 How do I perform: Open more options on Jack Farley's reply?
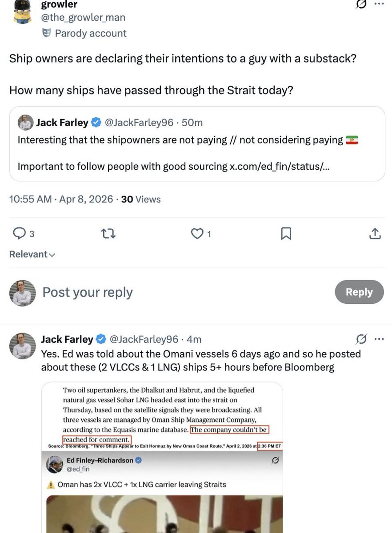(x=379, y=339)
